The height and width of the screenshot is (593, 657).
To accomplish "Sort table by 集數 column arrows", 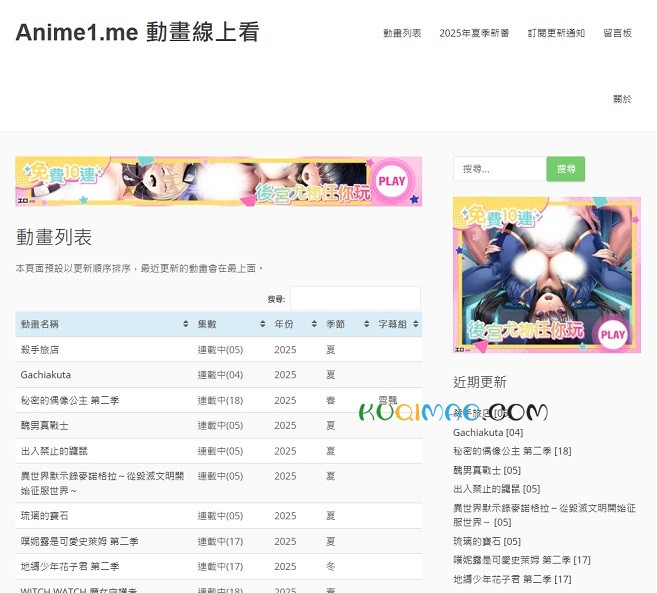I will point(262,324).
